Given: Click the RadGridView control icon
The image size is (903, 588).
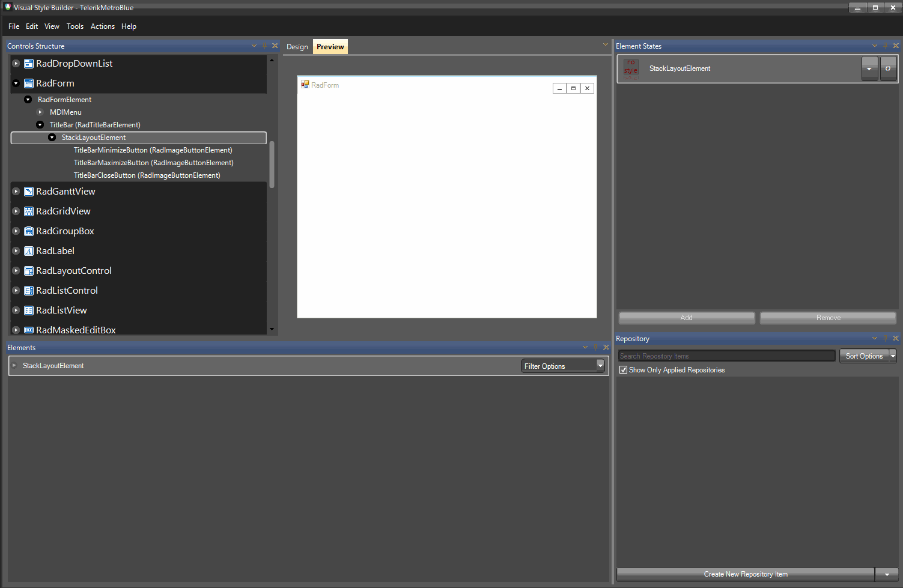Looking at the screenshot, I should point(28,211).
